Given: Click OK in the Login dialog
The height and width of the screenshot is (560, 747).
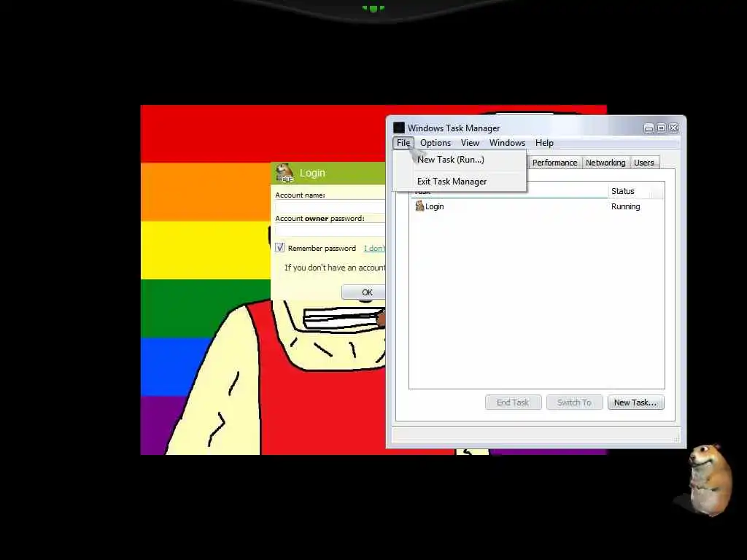Looking at the screenshot, I should point(363,292).
